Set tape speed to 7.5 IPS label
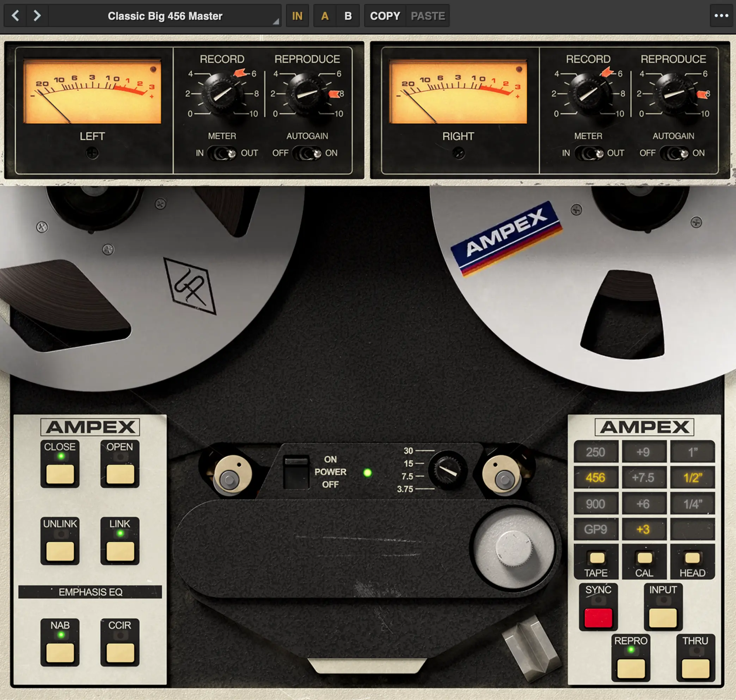Screen dimensions: 736x700 tap(407, 477)
